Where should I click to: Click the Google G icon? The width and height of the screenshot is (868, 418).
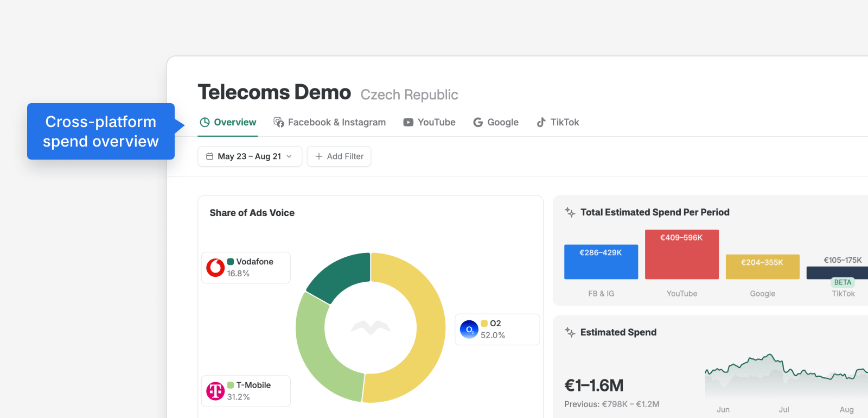[x=478, y=123]
